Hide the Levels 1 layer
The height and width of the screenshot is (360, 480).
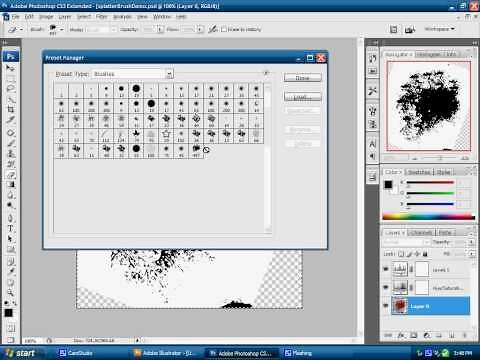tap(386, 269)
